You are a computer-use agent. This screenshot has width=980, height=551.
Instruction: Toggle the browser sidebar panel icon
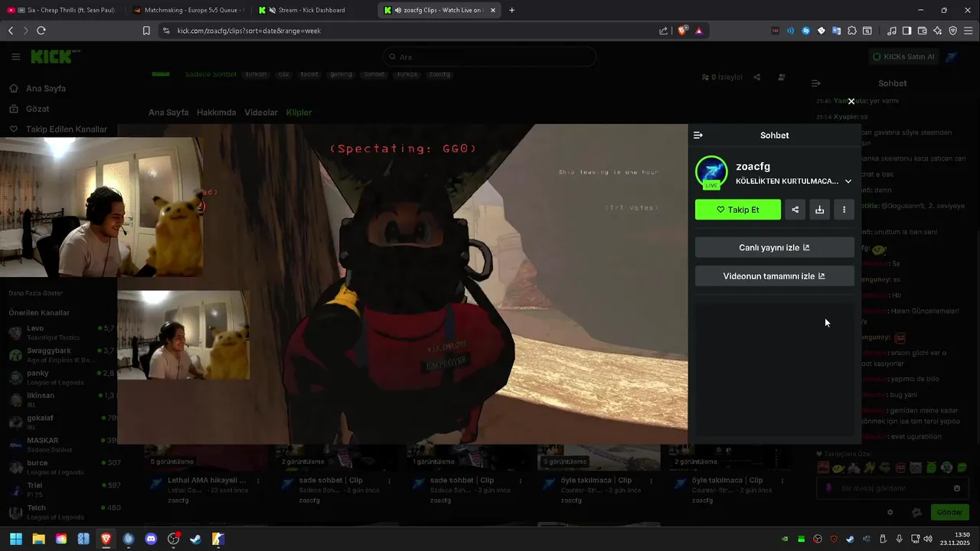coord(906,31)
